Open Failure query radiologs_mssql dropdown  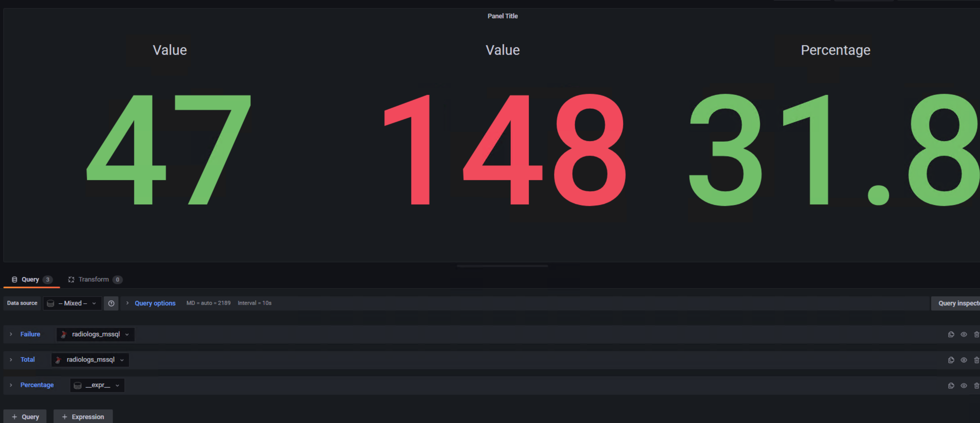(96, 334)
